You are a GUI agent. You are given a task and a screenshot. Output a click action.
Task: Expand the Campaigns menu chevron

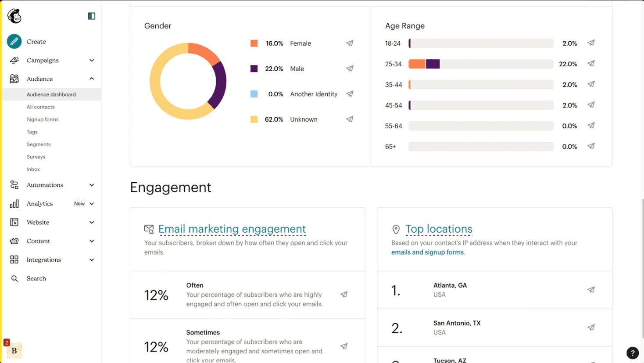click(x=92, y=60)
